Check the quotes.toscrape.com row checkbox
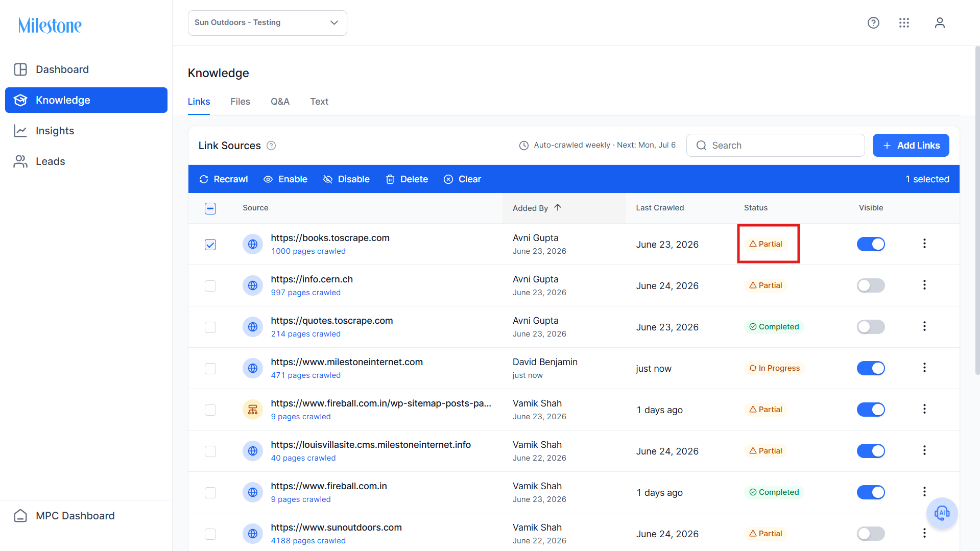 [210, 327]
